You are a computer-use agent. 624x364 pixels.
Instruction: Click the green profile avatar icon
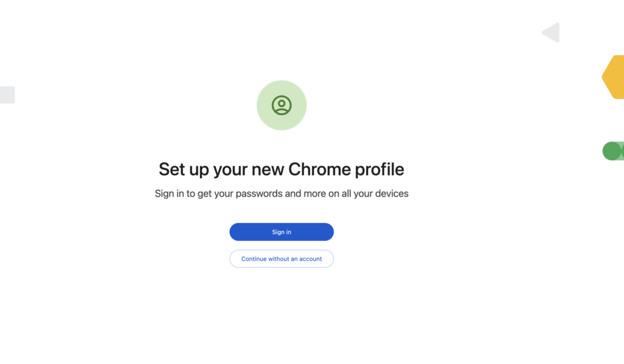tap(282, 105)
